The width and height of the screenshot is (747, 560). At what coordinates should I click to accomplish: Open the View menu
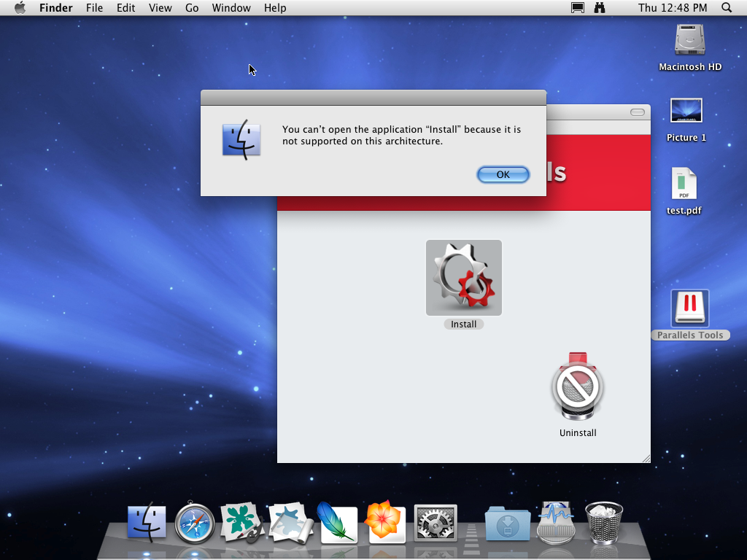tap(160, 8)
